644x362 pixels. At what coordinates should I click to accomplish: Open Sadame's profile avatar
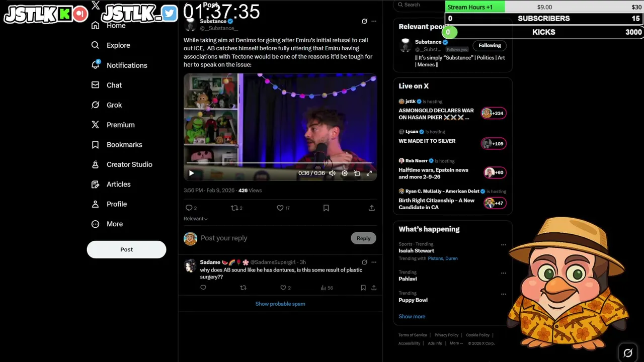tap(190, 265)
